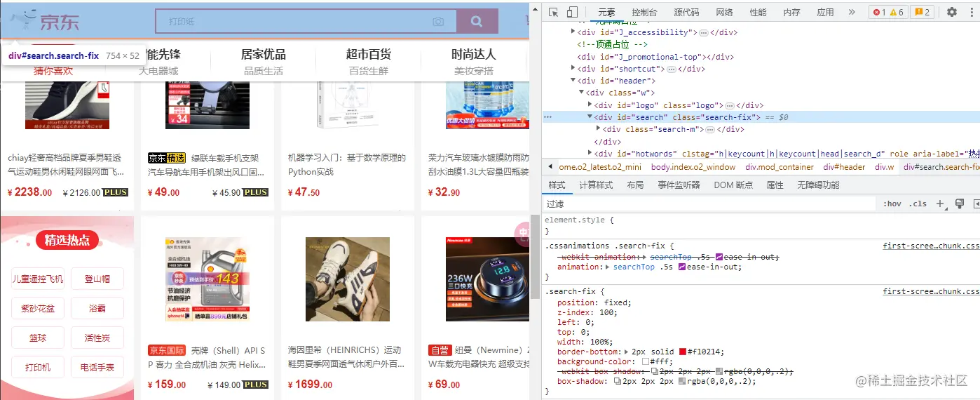Open the rendering emulation paintbrush icon
This screenshot has height=400, width=980.
tap(960, 204)
